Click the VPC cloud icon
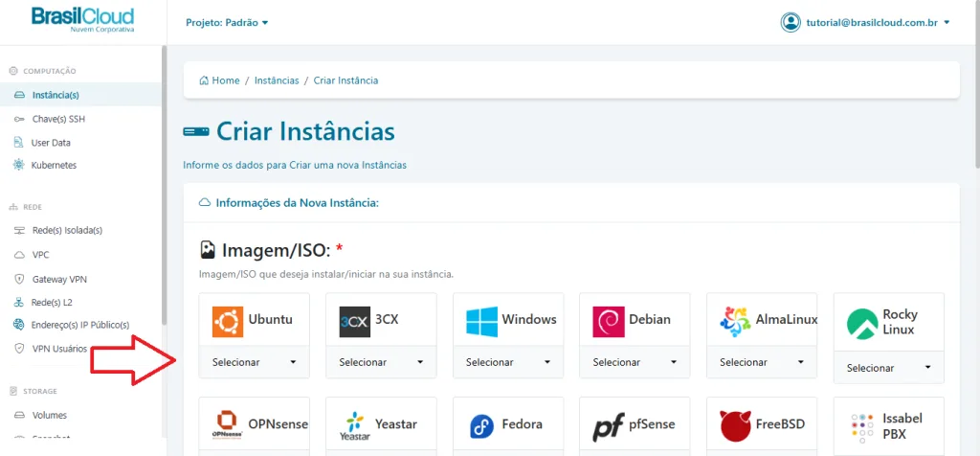The height and width of the screenshot is (456, 980). [19, 255]
